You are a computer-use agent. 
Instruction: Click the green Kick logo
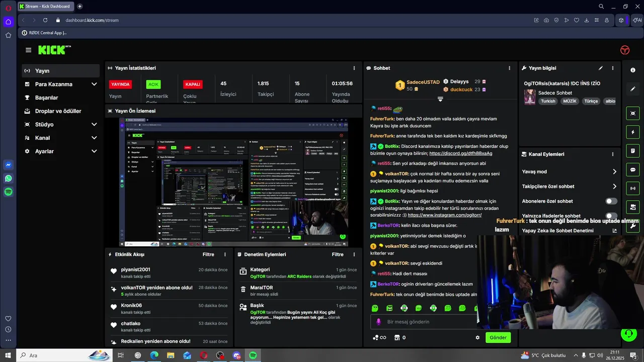pyautogui.click(x=54, y=50)
